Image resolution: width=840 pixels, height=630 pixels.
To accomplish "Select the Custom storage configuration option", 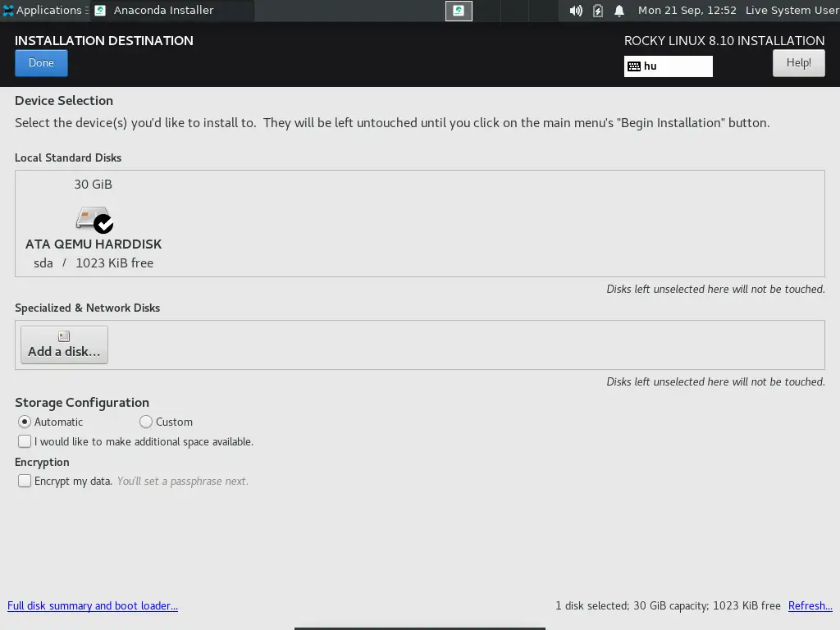I will click(x=166, y=422).
